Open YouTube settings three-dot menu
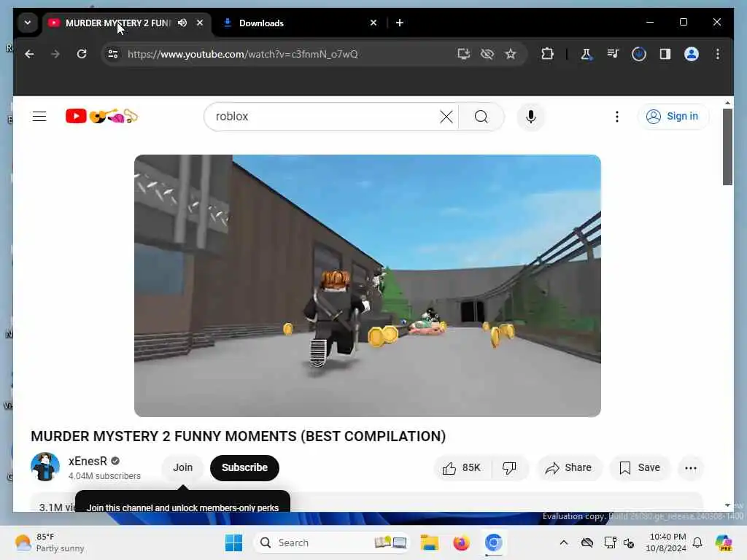The height and width of the screenshot is (560, 747). (x=617, y=117)
